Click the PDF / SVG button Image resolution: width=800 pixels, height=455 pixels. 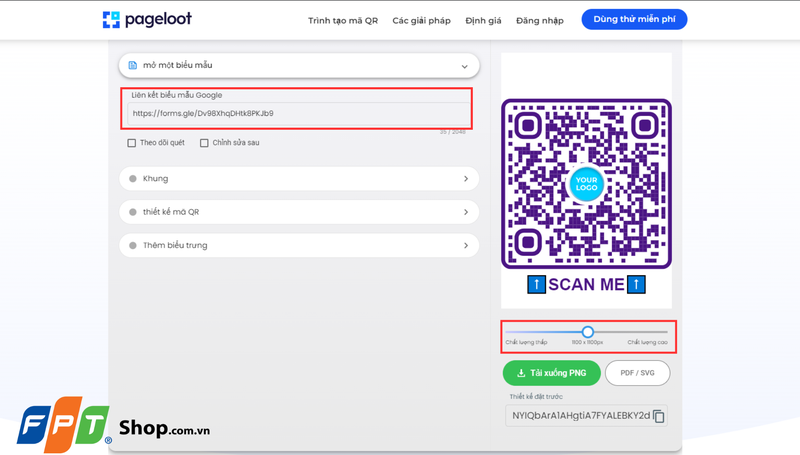click(x=637, y=373)
